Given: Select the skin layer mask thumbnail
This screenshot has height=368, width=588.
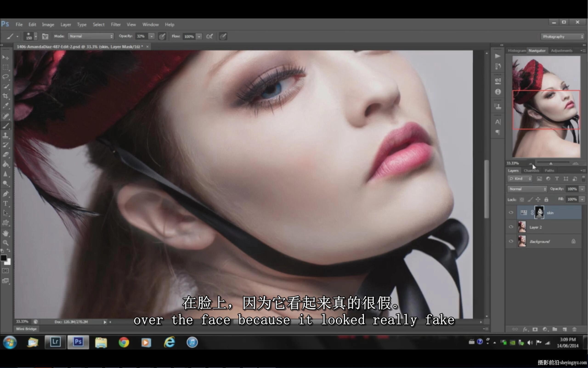Looking at the screenshot, I should [539, 213].
